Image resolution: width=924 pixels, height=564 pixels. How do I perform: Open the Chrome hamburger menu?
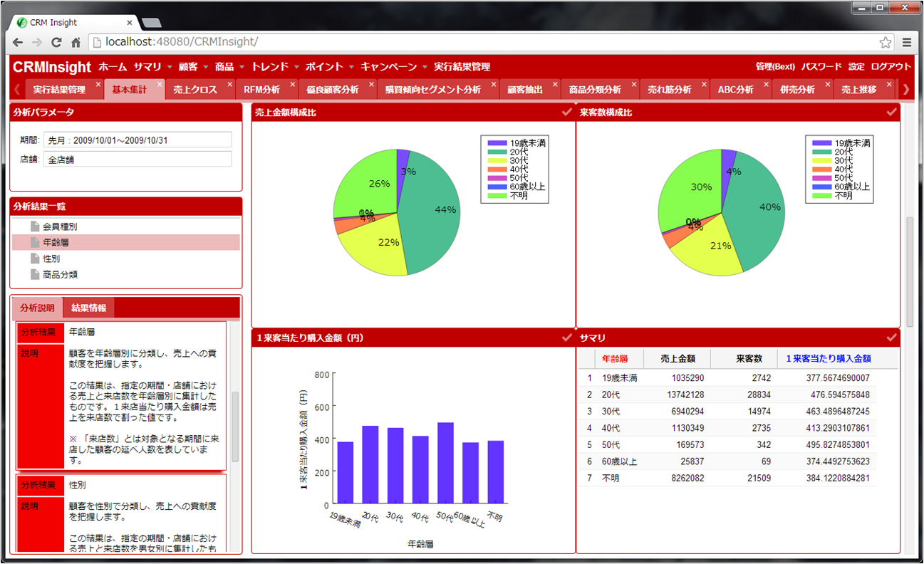[907, 42]
